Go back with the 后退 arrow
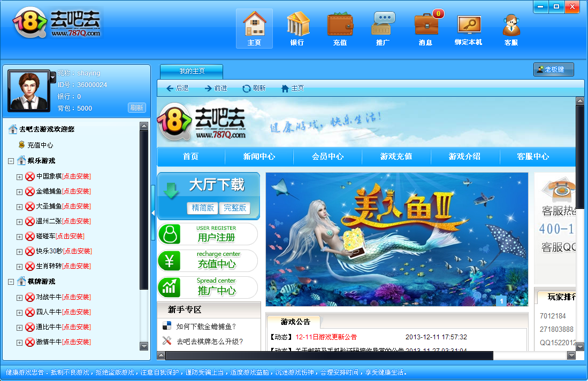Screen dimensions: 588x381 coord(178,88)
